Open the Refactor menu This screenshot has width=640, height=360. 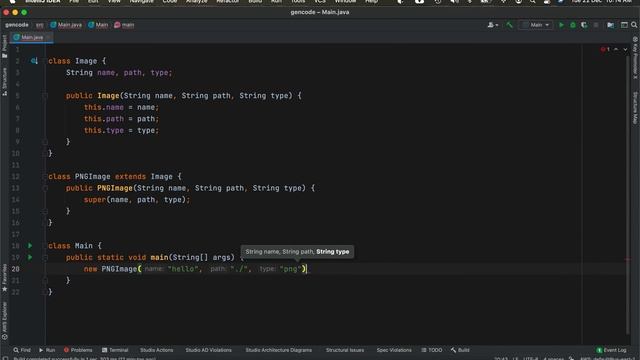point(227,2)
